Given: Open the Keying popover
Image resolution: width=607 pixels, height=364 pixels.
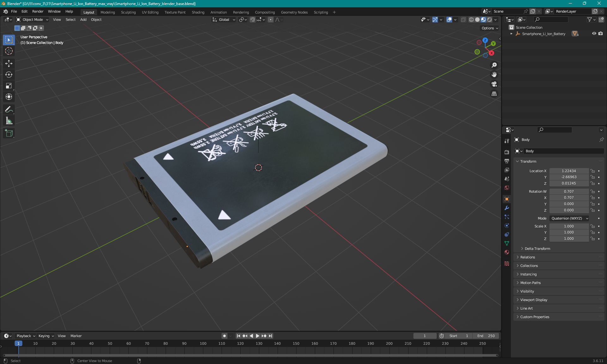Looking at the screenshot, I should (46, 336).
